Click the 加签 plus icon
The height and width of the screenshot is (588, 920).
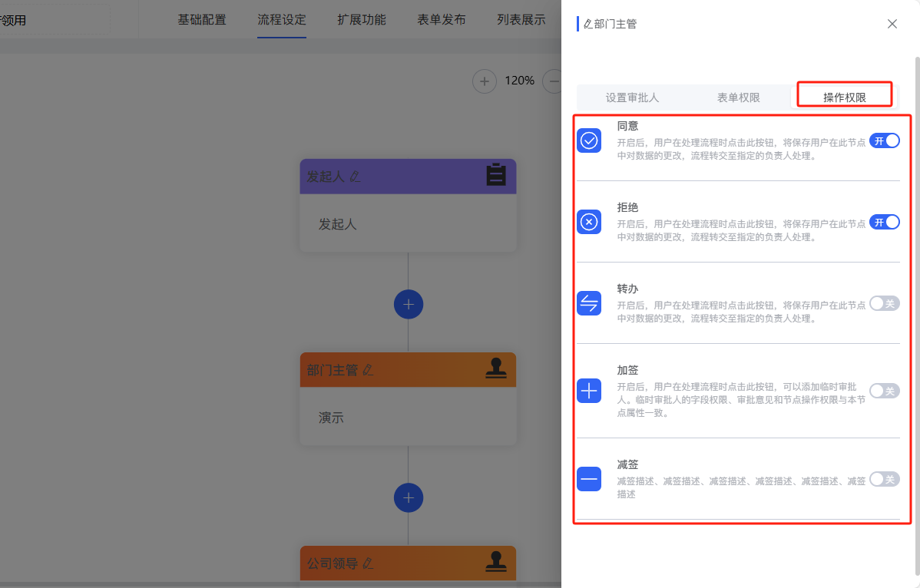coord(589,391)
